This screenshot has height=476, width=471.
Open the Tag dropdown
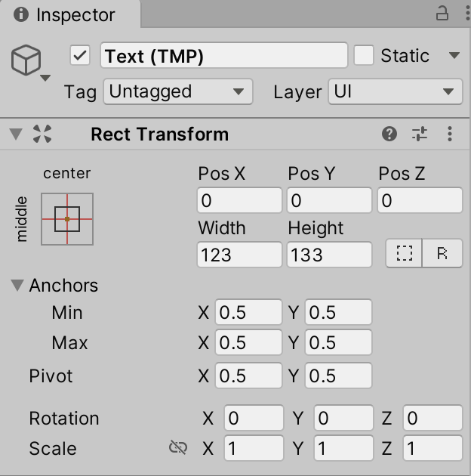click(x=177, y=92)
